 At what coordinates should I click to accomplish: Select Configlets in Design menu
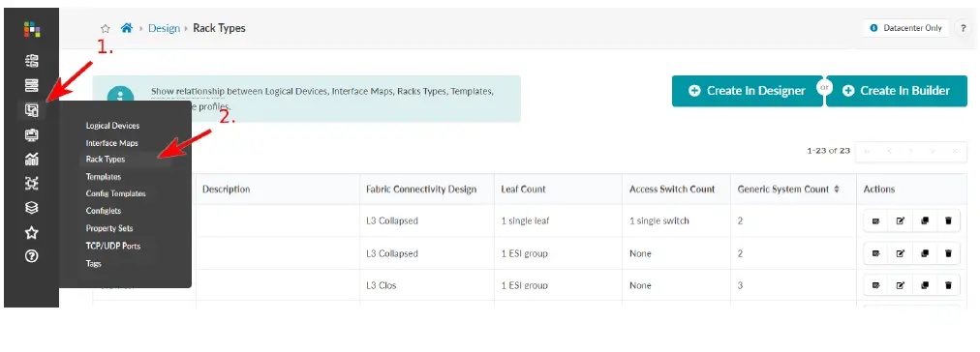[x=103, y=211]
